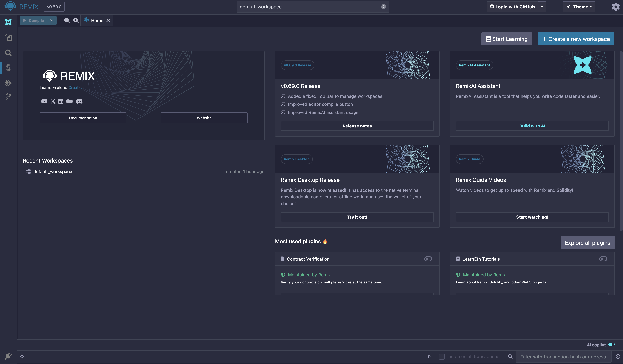Image resolution: width=623 pixels, height=364 pixels.
Task: Click the v0.69.0 Release tag pill
Action: pyautogui.click(x=297, y=65)
